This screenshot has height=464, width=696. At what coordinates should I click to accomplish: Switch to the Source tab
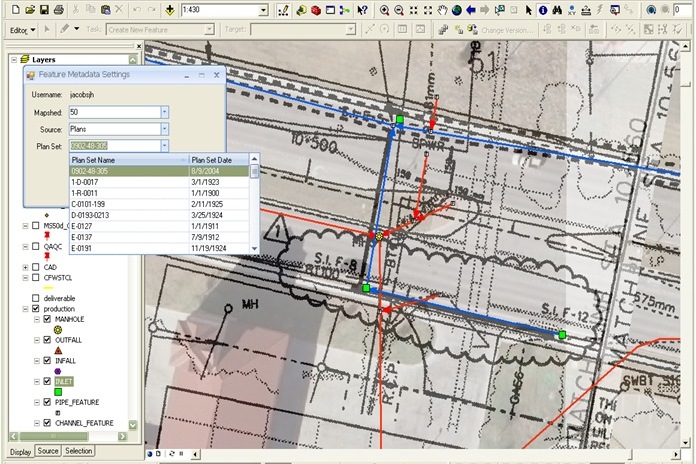[x=47, y=451]
